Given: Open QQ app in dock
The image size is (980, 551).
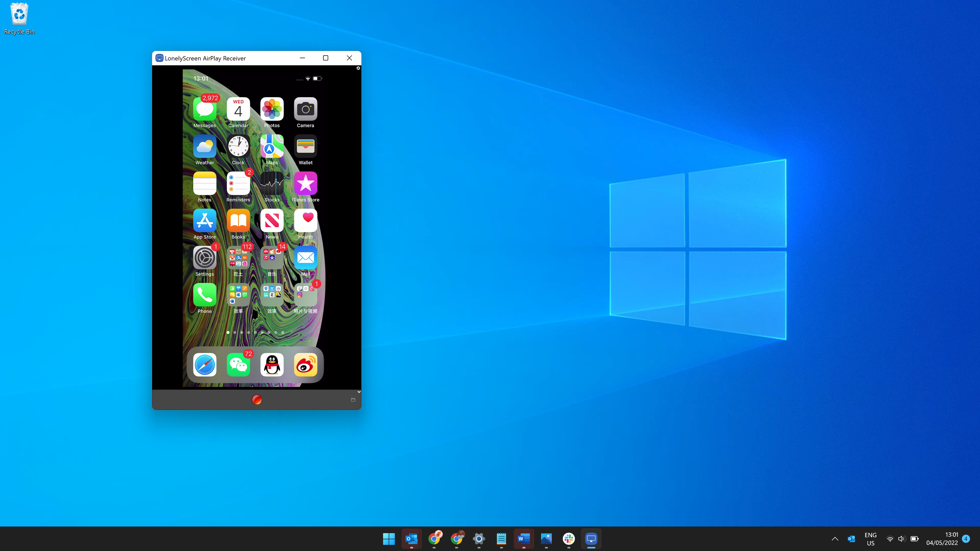Looking at the screenshot, I should tap(272, 365).
